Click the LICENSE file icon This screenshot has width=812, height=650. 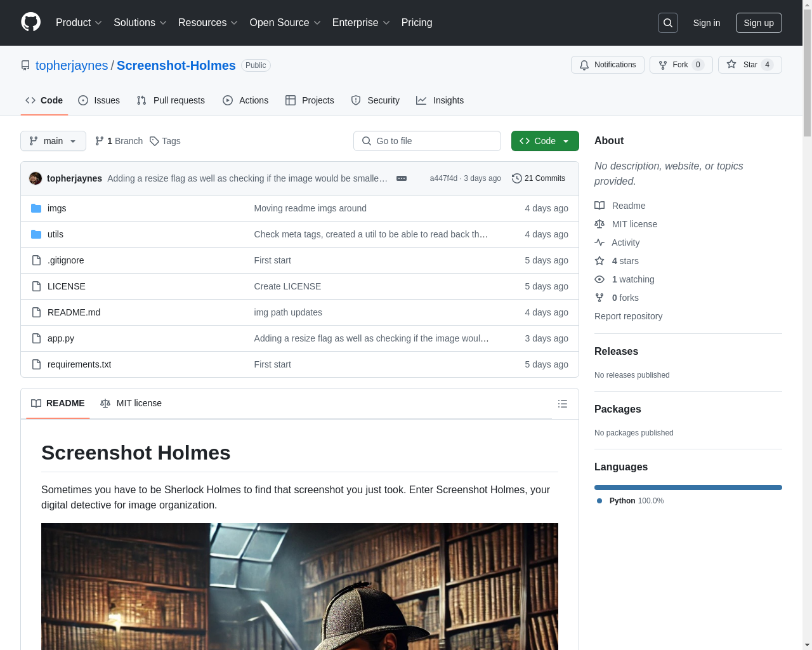coord(36,286)
